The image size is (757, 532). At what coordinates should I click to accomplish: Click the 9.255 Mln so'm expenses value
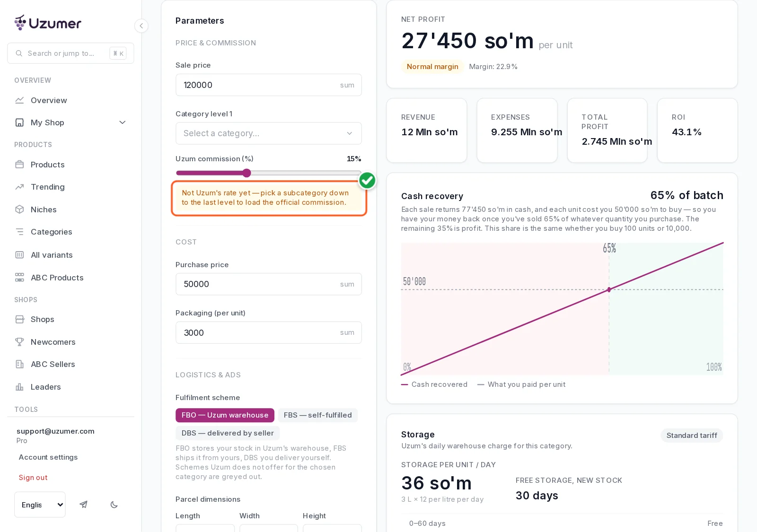coord(527,132)
